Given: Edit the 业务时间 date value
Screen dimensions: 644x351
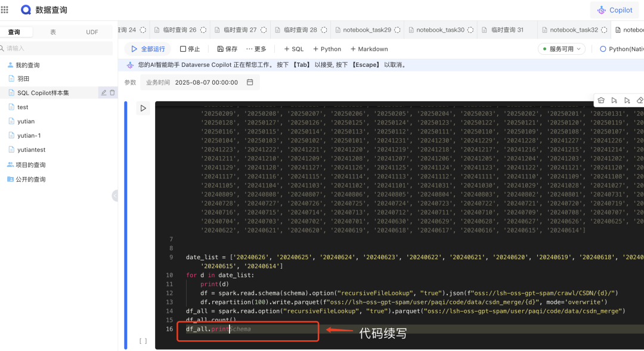Looking at the screenshot, I should (206, 82).
